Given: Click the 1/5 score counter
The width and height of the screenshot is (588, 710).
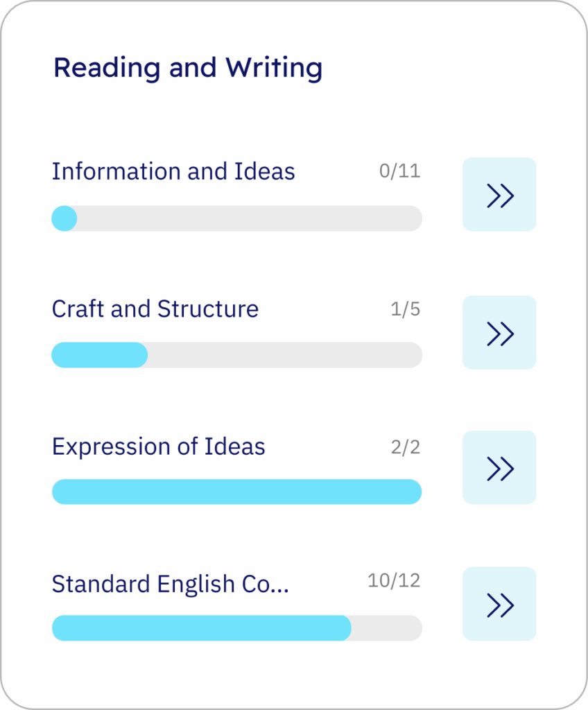Looking at the screenshot, I should tap(406, 309).
